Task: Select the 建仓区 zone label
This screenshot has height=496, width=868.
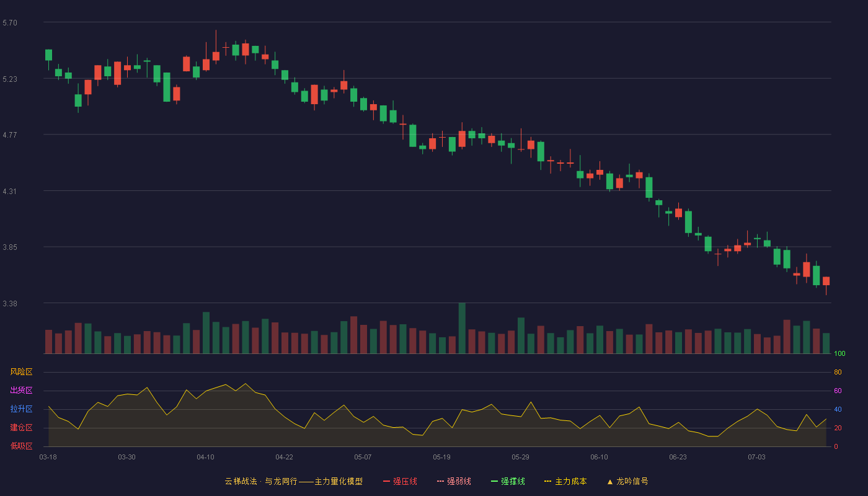Action: pyautogui.click(x=22, y=428)
